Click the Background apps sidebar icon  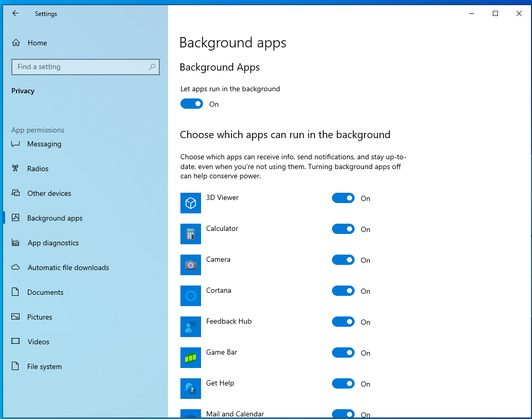point(15,218)
